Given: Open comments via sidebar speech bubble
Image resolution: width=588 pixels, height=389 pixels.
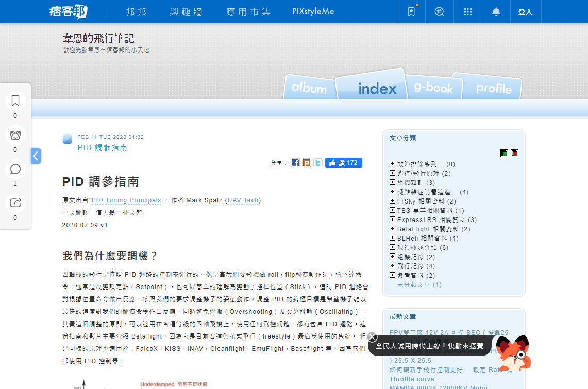Looking at the screenshot, I should [15, 169].
